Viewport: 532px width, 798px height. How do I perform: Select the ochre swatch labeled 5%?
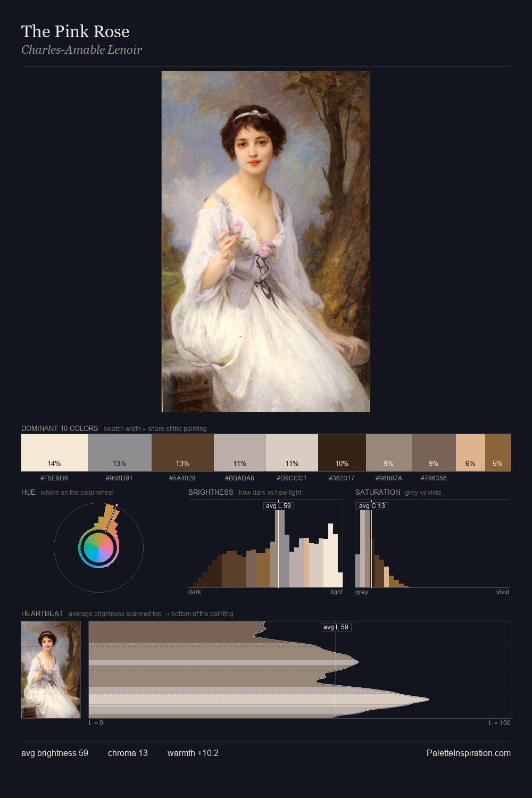[498, 453]
